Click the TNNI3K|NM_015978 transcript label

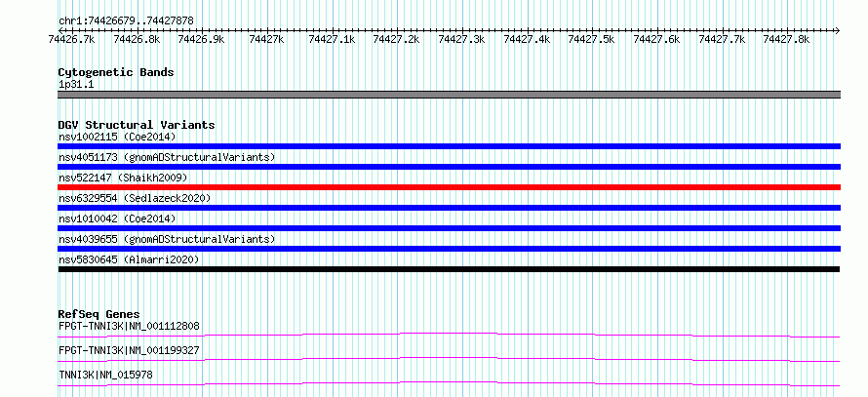(x=105, y=376)
